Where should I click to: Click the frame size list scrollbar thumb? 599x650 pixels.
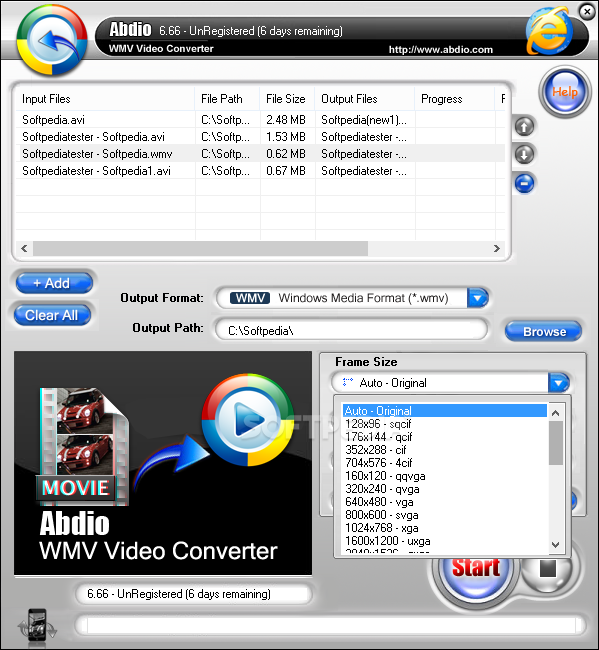tap(556, 443)
